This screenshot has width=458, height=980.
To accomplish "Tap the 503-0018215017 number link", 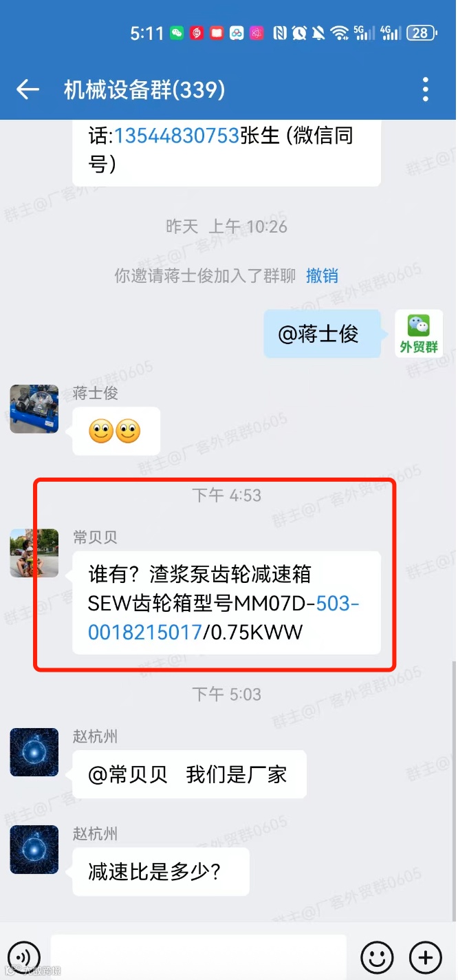I will 223,618.
